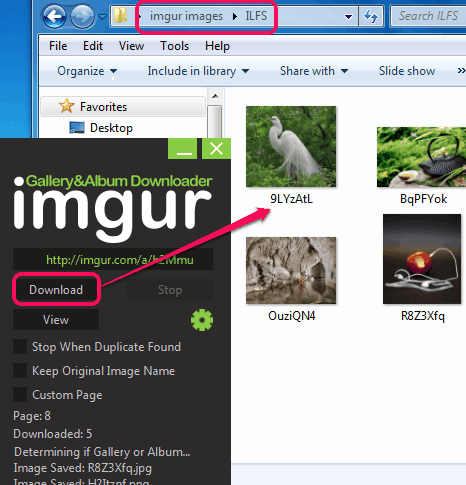Open the Edit menu
The height and width of the screenshot is (485, 466).
[93, 46]
